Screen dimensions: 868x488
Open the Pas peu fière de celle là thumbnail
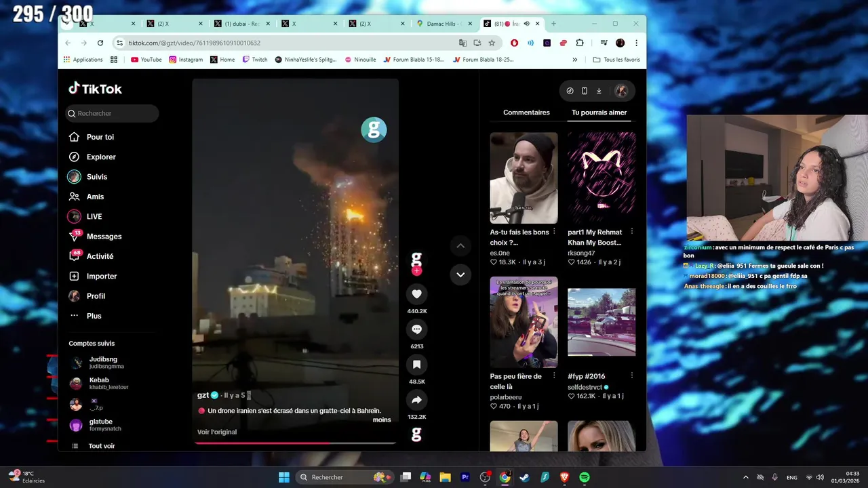(x=524, y=322)
